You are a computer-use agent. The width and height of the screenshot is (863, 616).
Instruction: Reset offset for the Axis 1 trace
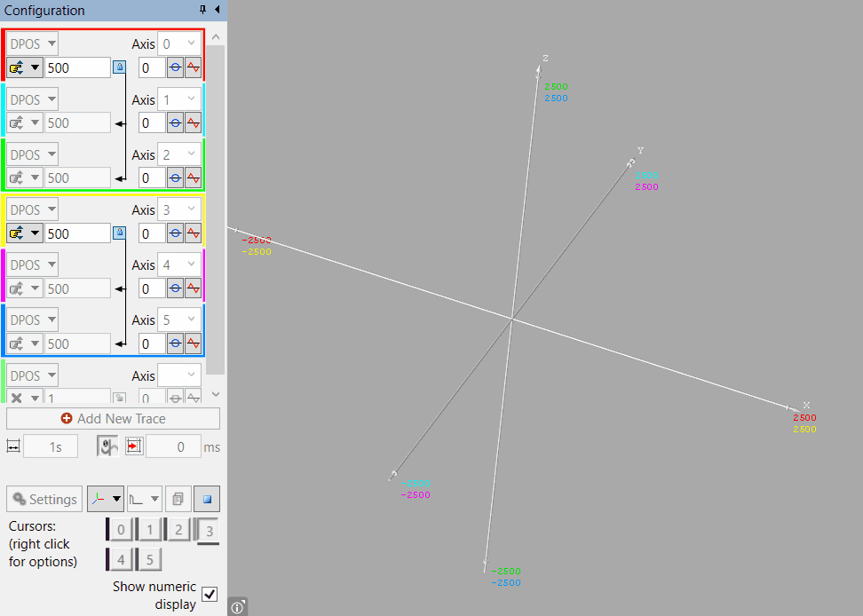[x=175, y=123]
